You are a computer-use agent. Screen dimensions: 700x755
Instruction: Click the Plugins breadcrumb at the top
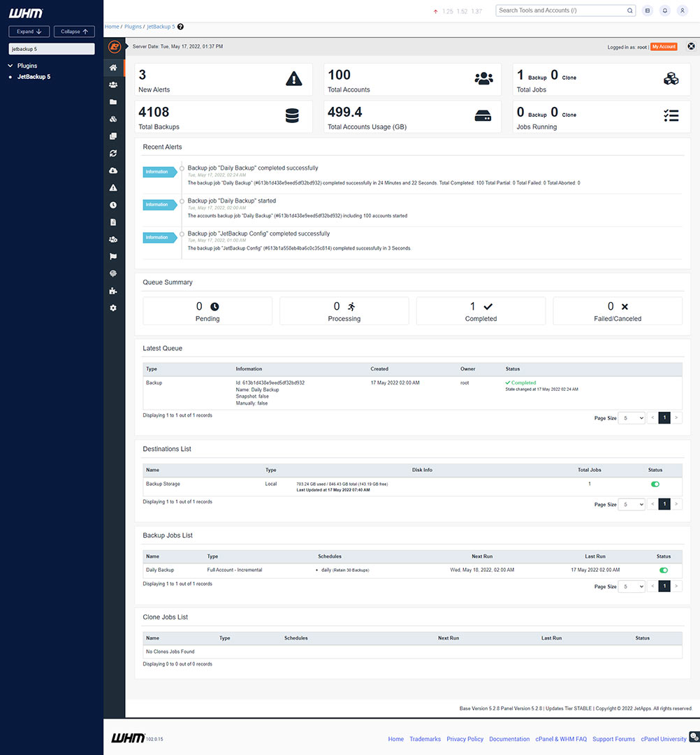click(133, 26)
